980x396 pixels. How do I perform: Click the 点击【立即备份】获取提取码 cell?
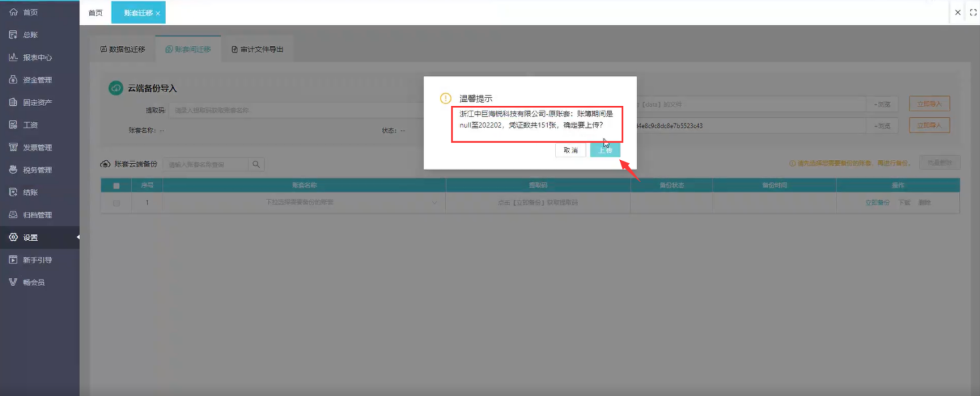click(x=538, y=203)
